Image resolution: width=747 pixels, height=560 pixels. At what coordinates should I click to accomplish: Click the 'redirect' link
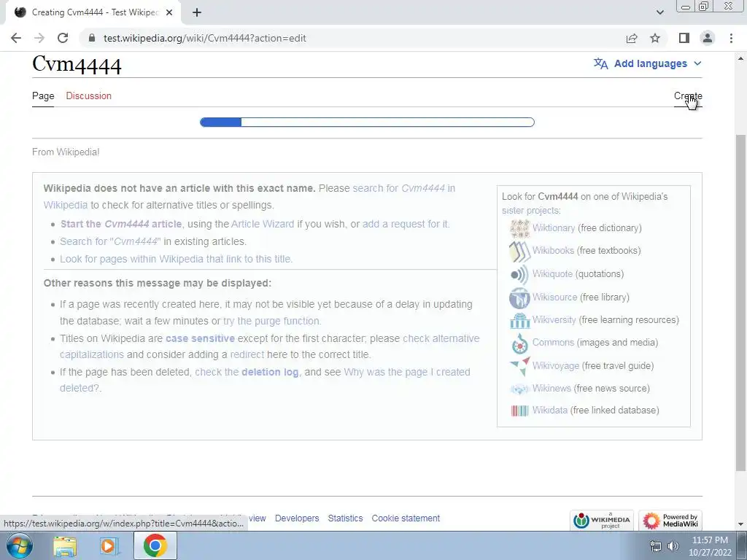coord(247,355)
